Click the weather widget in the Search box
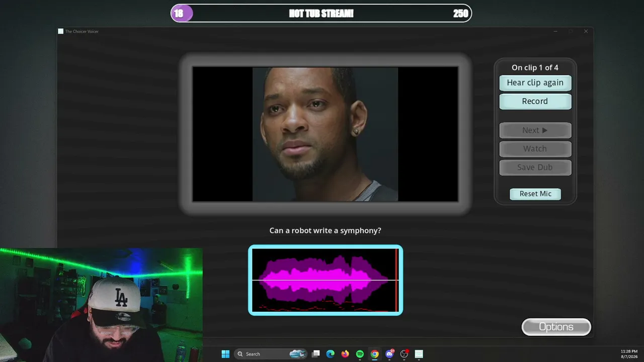This screenshot has height=362, width=644. pyautogui.click(x=298, y=354)
